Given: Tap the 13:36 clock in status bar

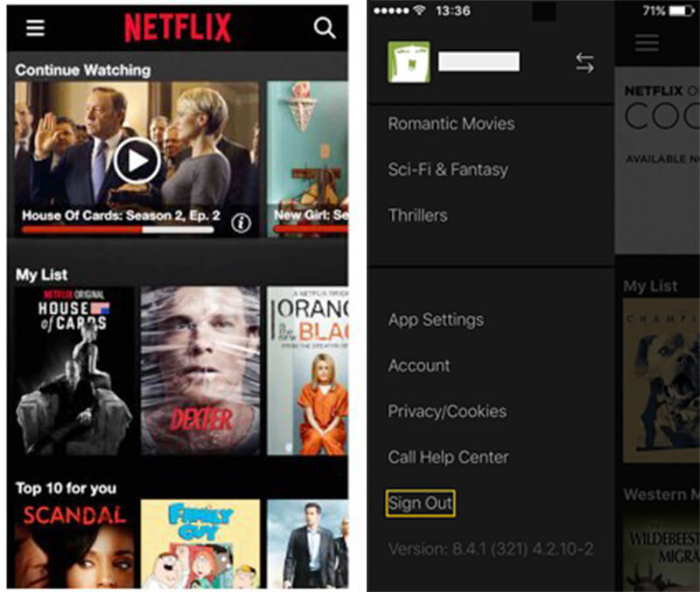Looking at the screenshot, I should [453, 10].
